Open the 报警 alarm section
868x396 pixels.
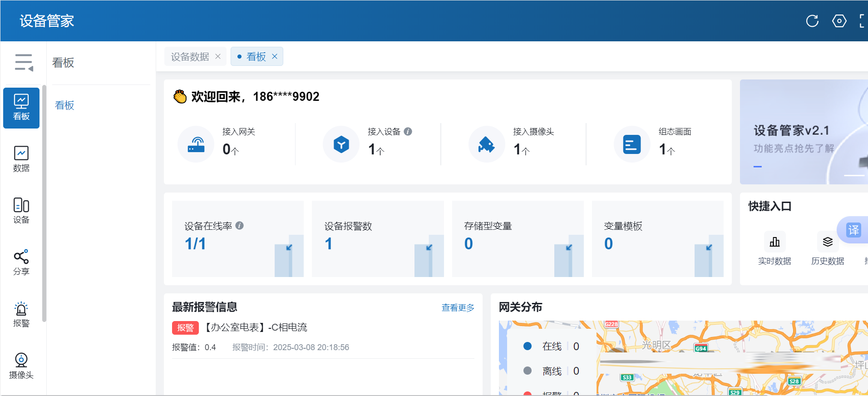(21, 314)
